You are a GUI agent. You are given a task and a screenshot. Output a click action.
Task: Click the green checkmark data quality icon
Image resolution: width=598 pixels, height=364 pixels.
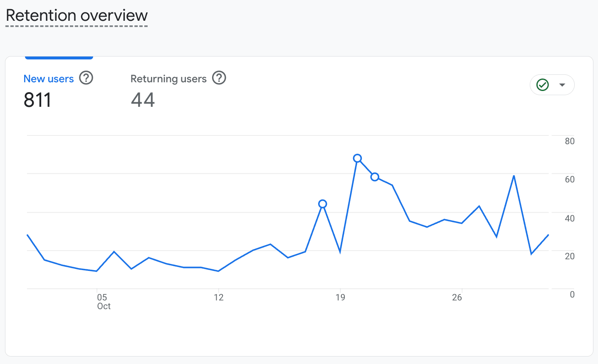[x=543, y=85]
